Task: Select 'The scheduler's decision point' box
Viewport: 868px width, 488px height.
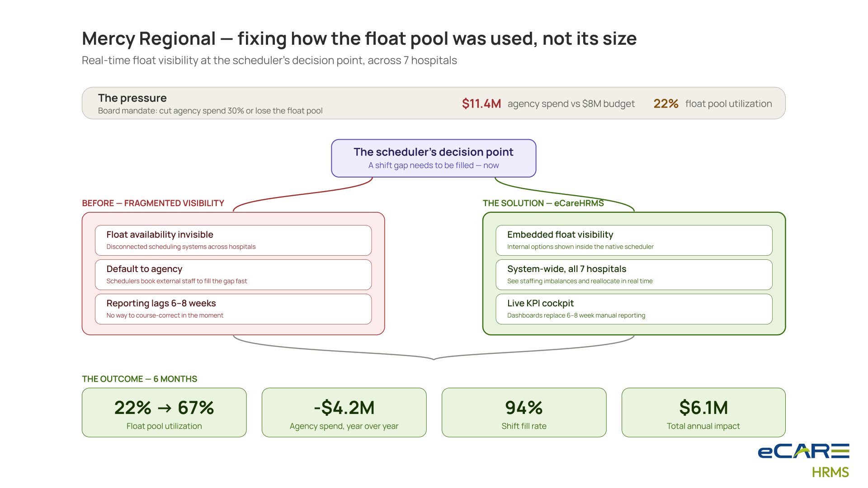Action: 434,158
